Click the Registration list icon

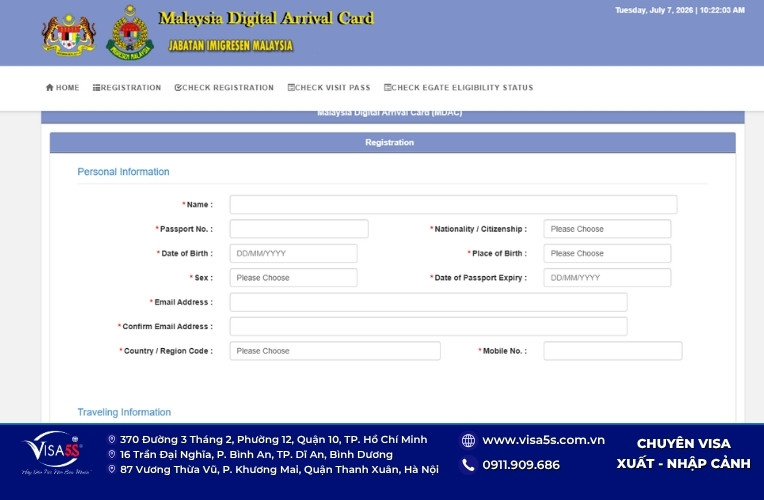pyautogui.click(x=96, y=88)
